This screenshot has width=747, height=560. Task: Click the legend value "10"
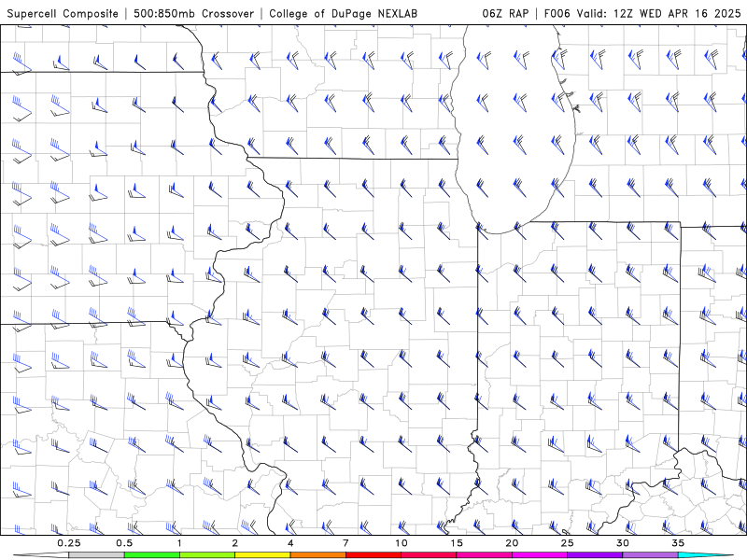point(402,543)
